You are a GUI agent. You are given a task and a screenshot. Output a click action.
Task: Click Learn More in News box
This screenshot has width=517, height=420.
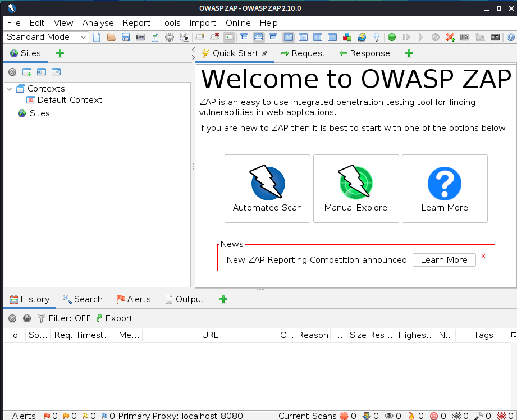tap(444, 260)
